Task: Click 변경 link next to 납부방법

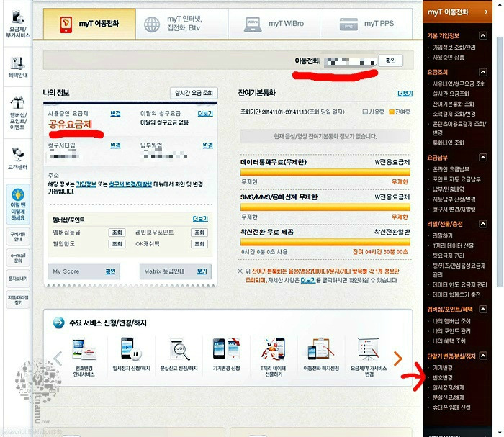Action: point(207,145)
